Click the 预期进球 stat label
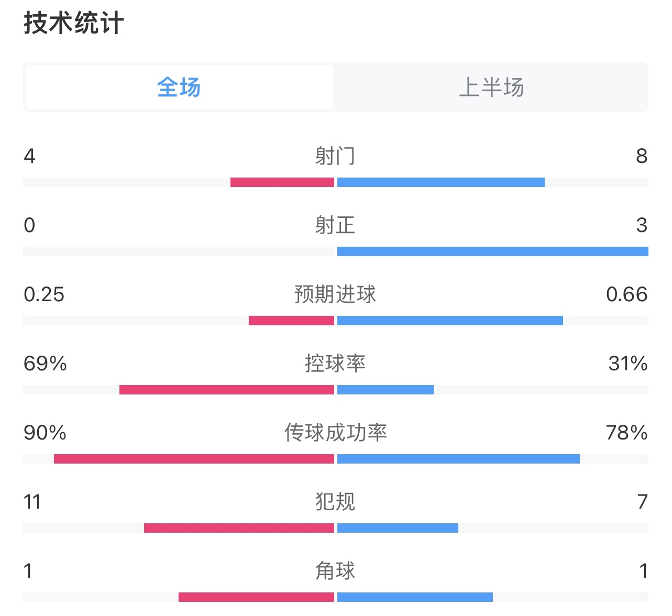This screenshot has width=672, height=616. click(x=335, y=294)
